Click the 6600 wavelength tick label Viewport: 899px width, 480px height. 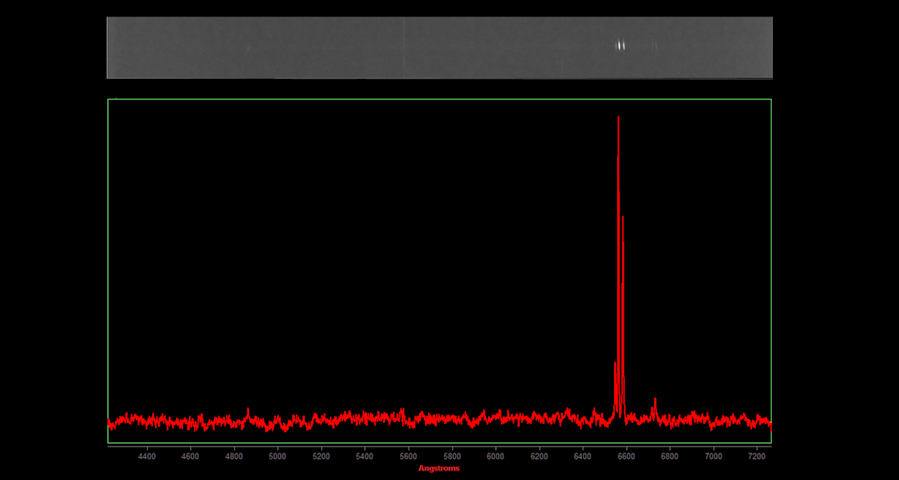coord(626,456)
